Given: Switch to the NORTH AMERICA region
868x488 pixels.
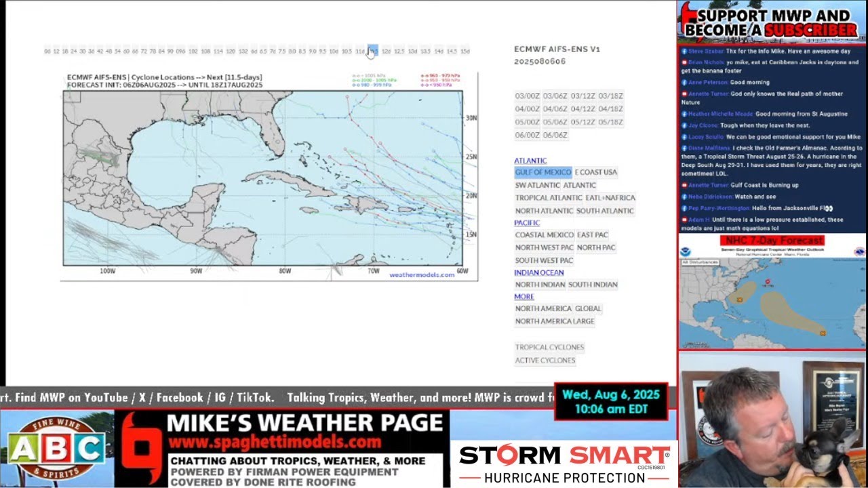Looking at the screenshot, I should click(544, 309).
